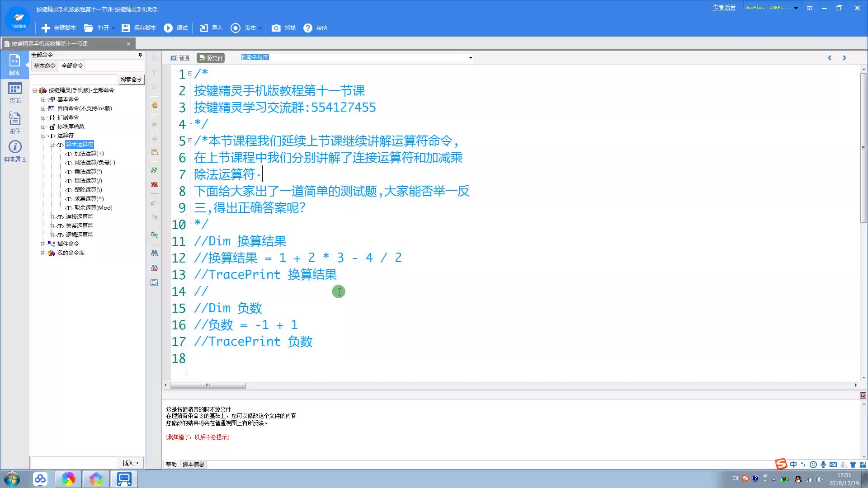This screenshot has height=488, width=868.
Task: Click the 抓抓 camera capture icon
Action: pos(276,28)
